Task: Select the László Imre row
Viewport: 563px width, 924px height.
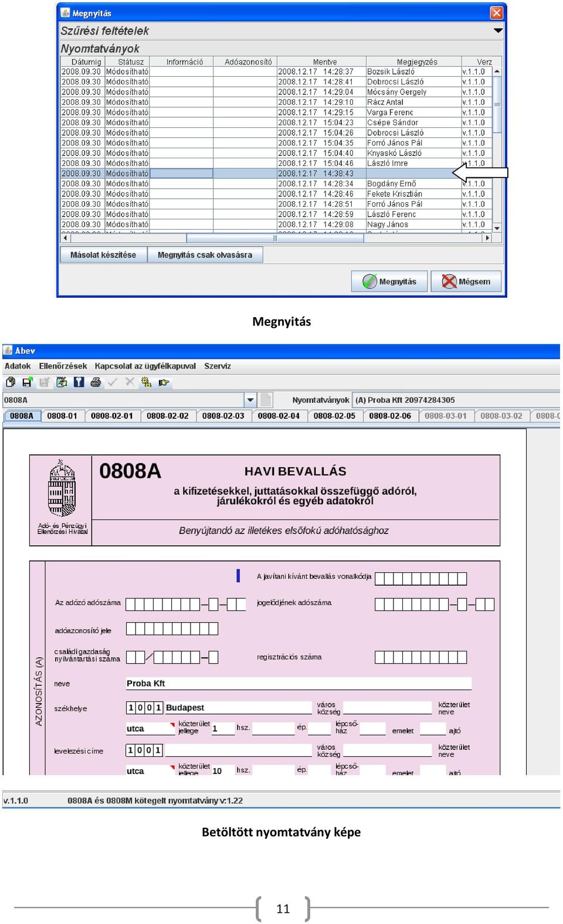Action: (x=276, y=164)
